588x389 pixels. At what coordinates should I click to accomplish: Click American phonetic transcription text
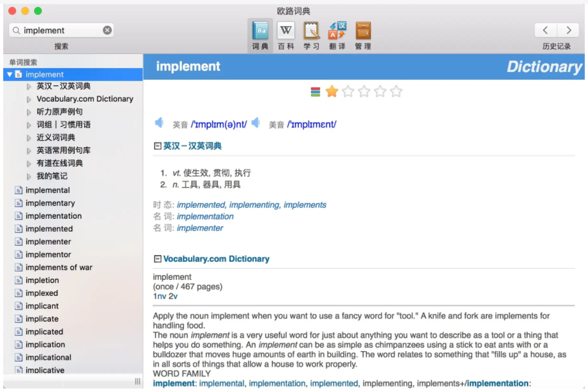tap(312, 124)
